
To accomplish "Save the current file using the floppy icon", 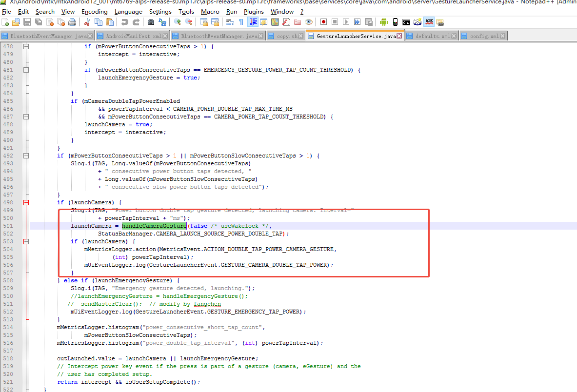I will (x=27, y=22).
